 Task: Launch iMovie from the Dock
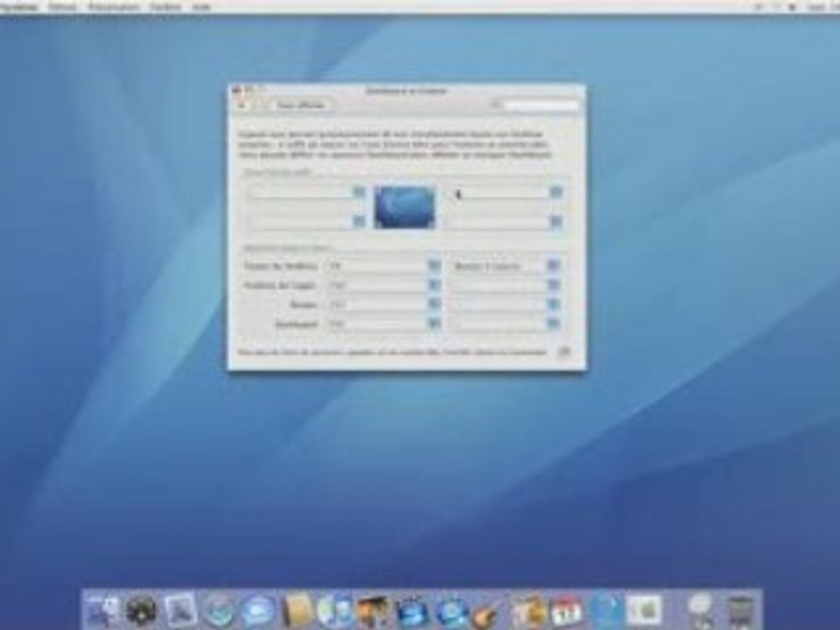click(x=411, y=610)
